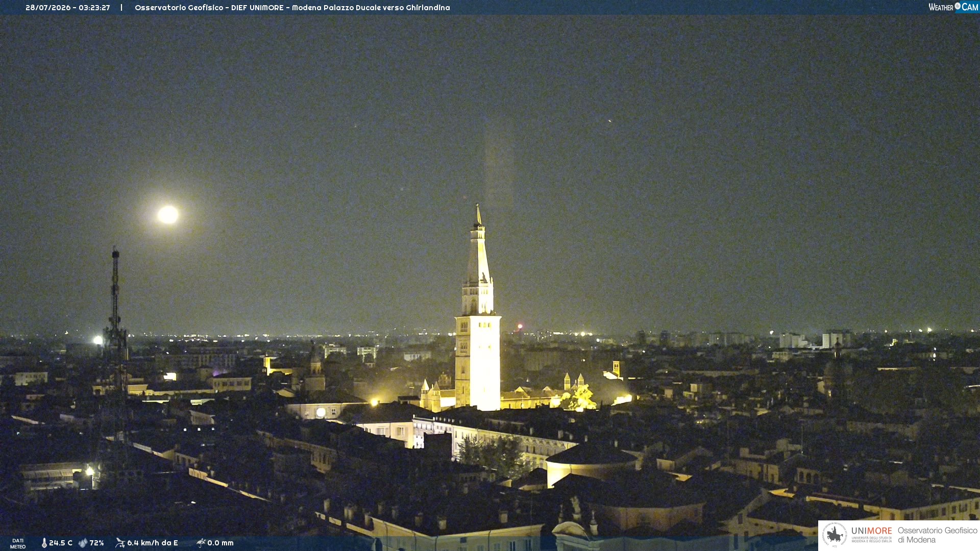
Task: Click the UNIMORE university seal
Action: click(x=835, y=535)
